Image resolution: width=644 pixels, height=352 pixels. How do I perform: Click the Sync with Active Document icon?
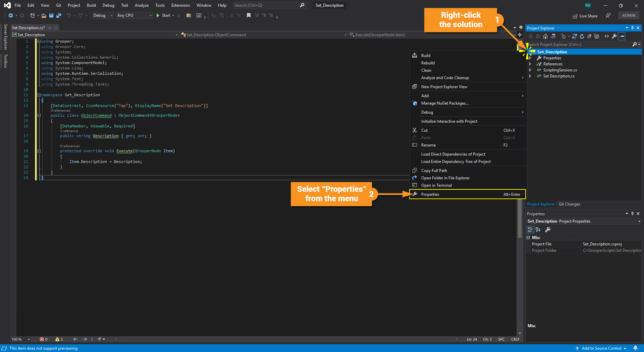[x=575, y=36]
